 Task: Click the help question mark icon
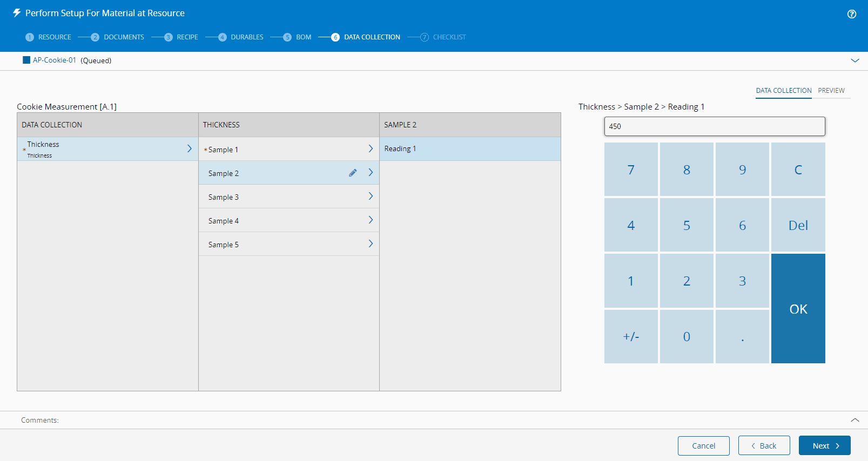click(x=852, y=14)
